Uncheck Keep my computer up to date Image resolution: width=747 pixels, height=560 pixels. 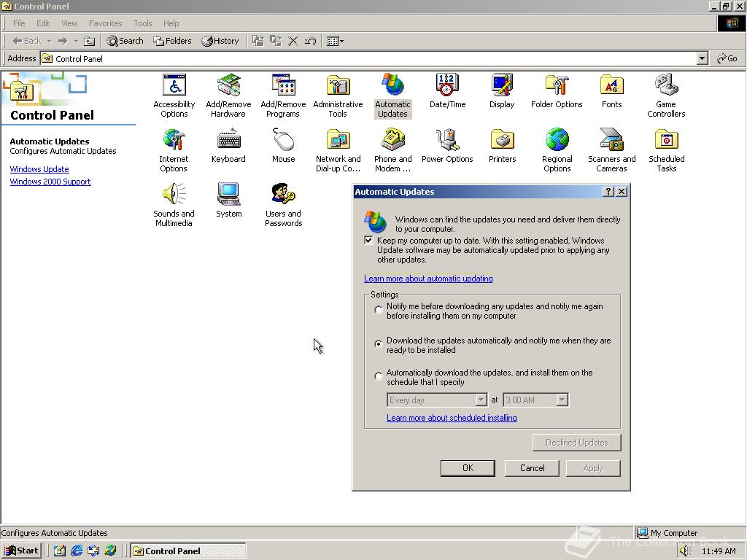point(368,240)
